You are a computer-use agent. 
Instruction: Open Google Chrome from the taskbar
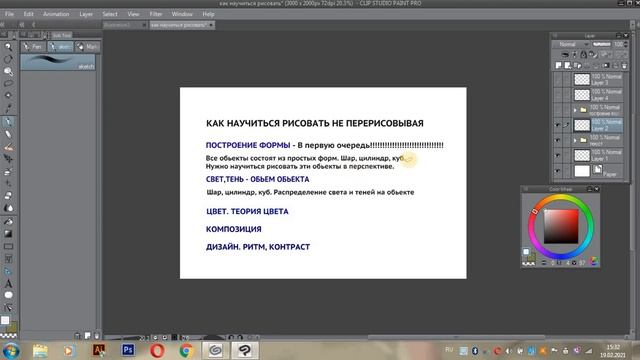[x=186, y=350]
